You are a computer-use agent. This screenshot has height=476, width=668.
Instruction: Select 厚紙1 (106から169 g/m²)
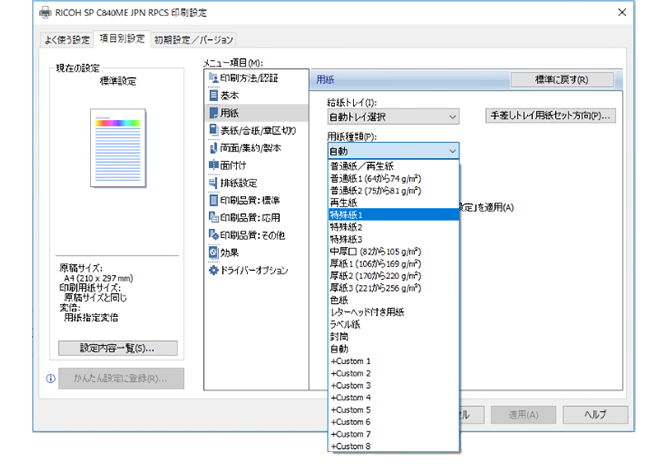tap(393, 263)
